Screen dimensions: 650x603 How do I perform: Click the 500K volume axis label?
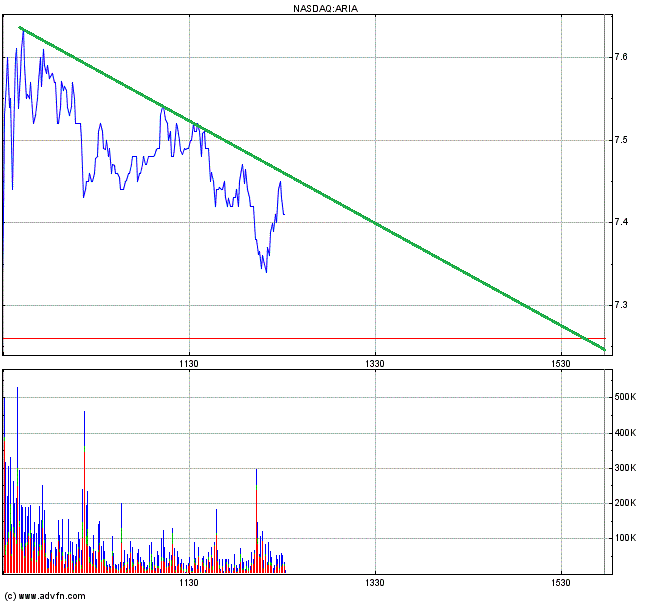[x=626, y=398]
